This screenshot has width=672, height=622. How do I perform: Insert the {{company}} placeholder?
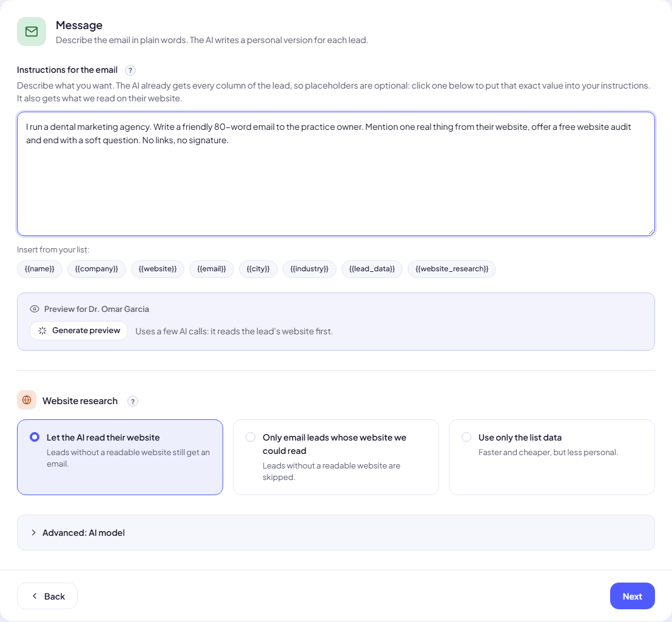click(x=96, y=269)
